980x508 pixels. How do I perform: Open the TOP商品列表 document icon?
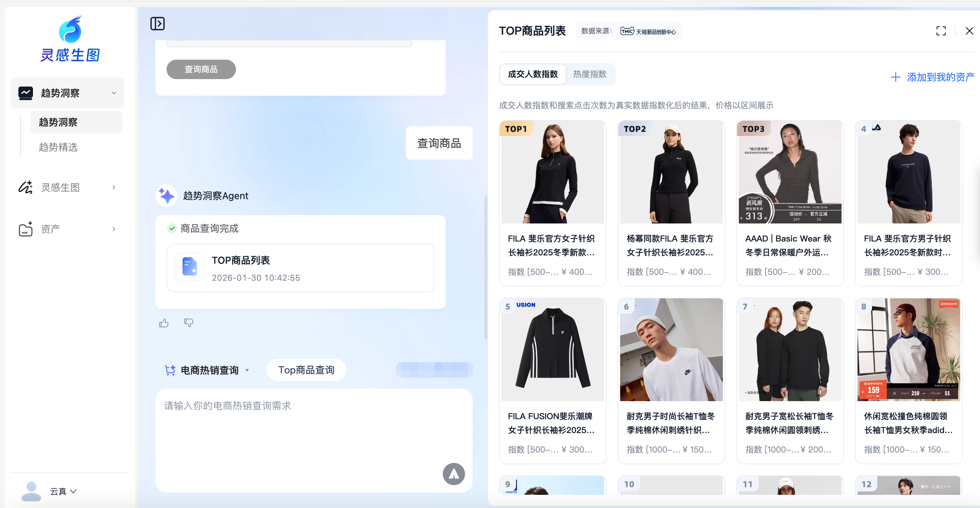[x=189, y=266]
